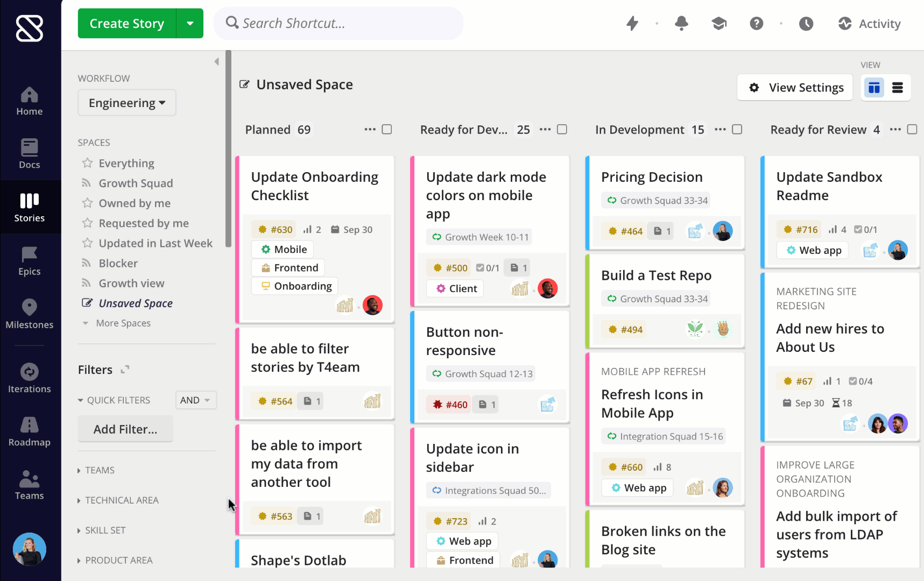
Task: Open the View Settings button
Action: click(x=795, y=88)
